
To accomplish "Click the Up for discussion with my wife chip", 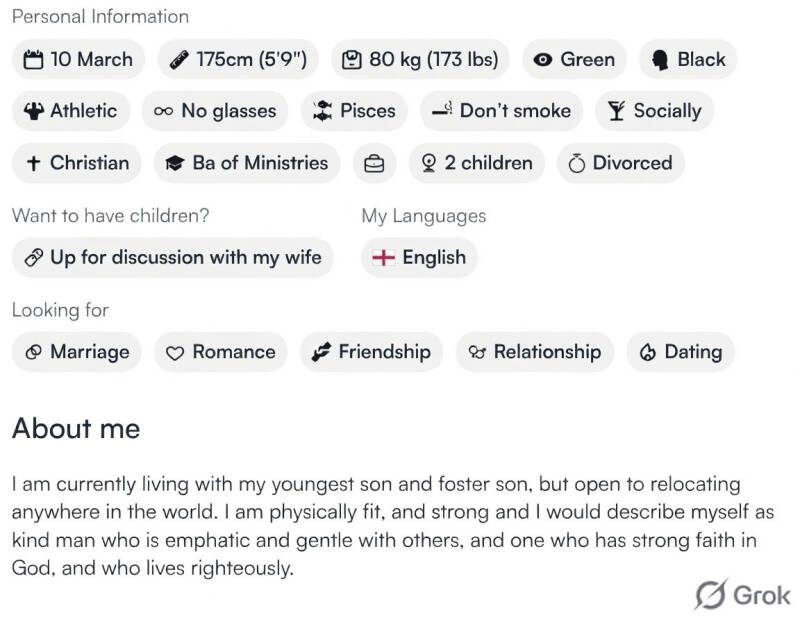I will (173, 257).
